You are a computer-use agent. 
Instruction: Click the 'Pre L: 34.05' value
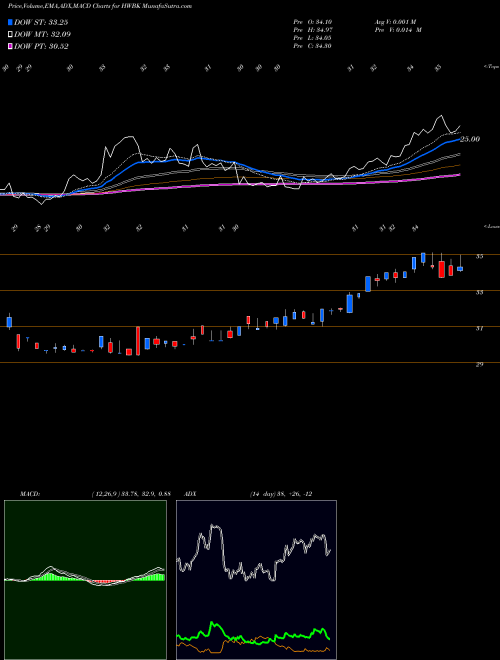pyautogui.click(x=312, y=38)
